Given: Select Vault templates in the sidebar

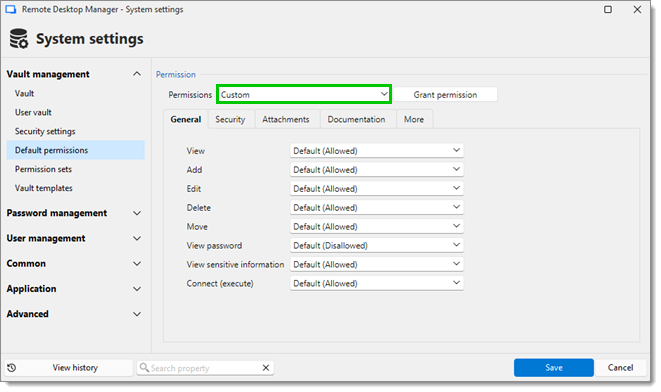Looking at the screenshot, I should click(x=75, y=188).
